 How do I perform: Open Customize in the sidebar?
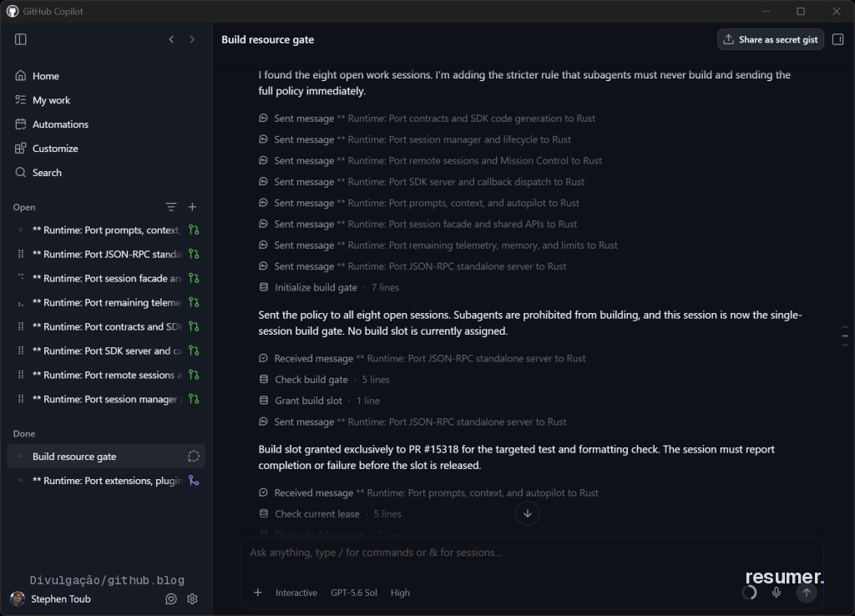106,149
